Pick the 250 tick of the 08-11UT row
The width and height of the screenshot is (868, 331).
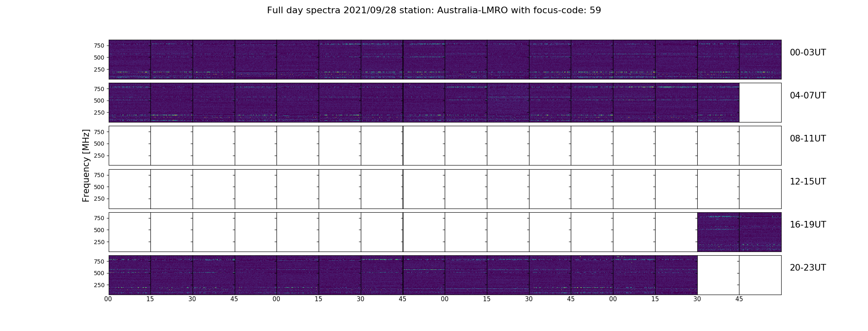(x=99, y=156)
